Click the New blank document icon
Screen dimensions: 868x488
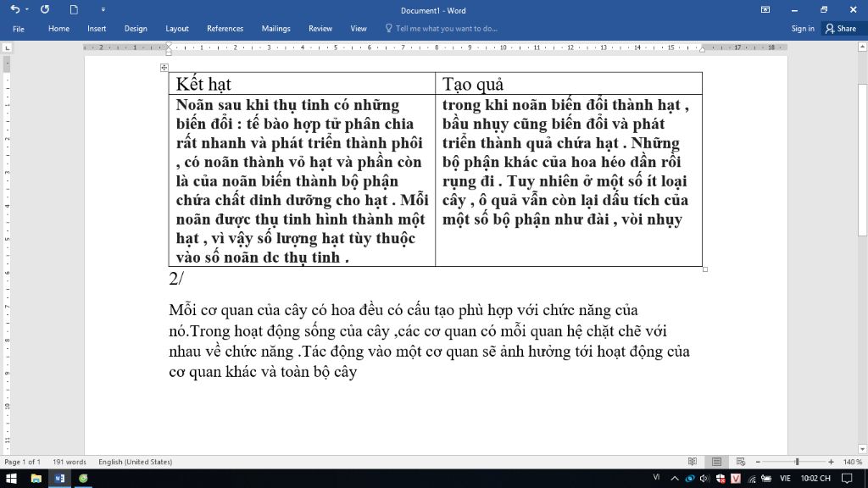(x=74, y=9)
